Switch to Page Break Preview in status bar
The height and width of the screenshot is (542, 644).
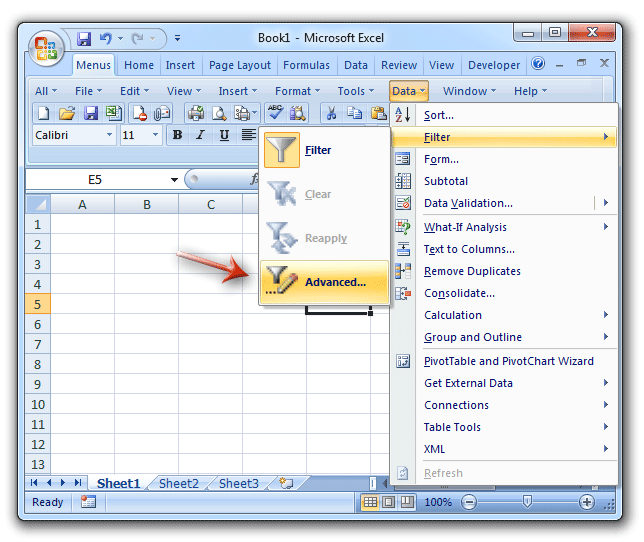pyautogui.click(x=407, y=502)
